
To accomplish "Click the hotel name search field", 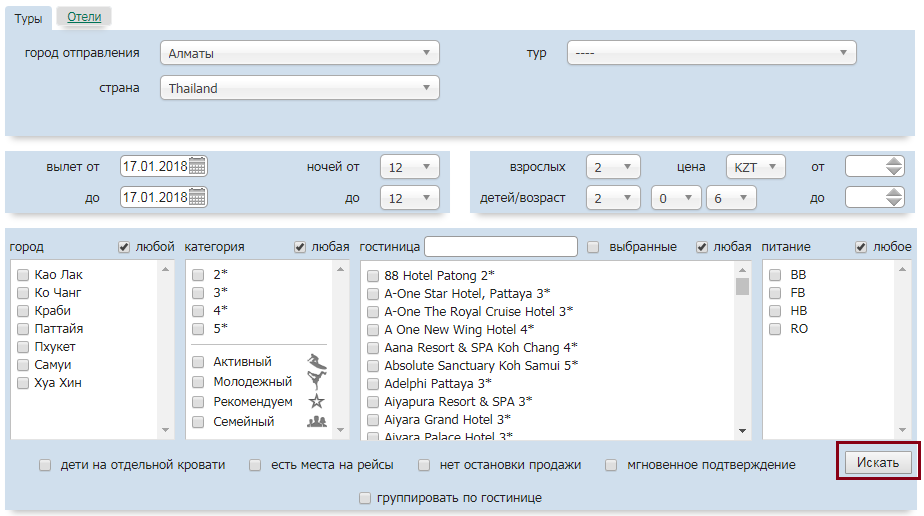I will coord(501,247).
